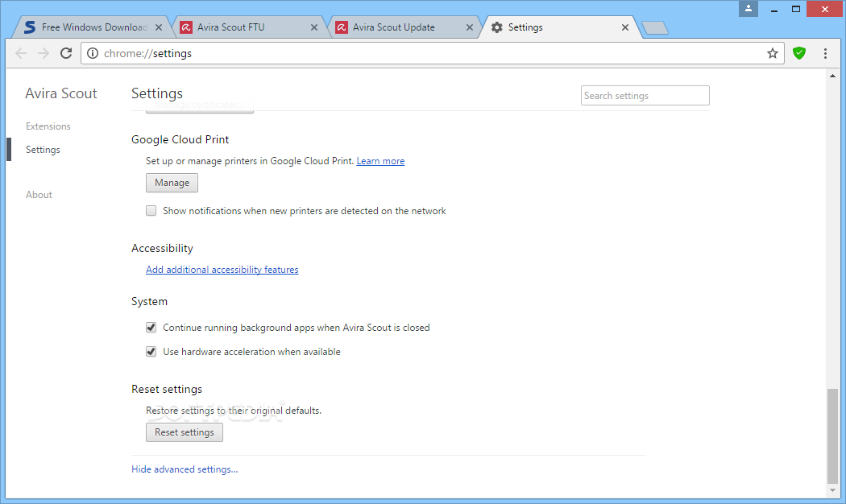This screenshot has width=846, height=504.
Task: Open the green Avira shield extension
Action: [x=799, y=53]
